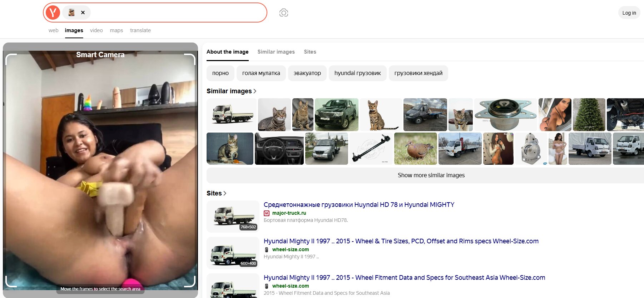Select the "hyundai грузовик" tag chip
Image resolution: width=644 pixels, height=298 pixels.
357,73
